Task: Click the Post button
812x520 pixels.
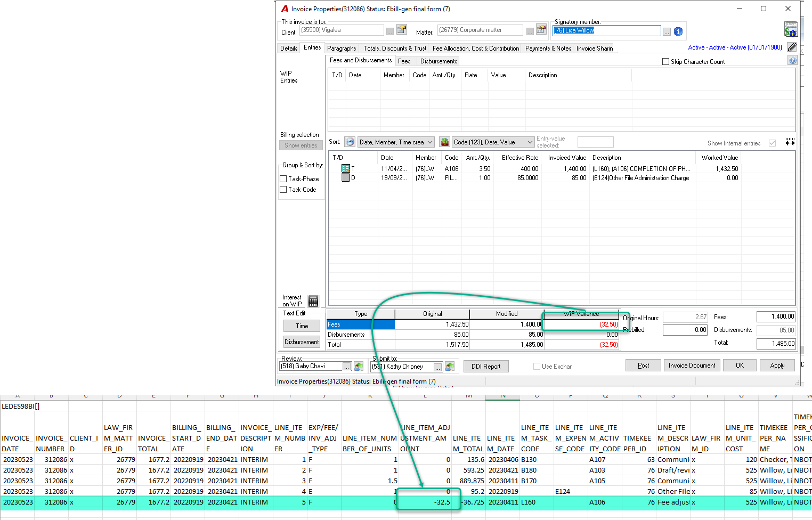Action: coord(643,365)
